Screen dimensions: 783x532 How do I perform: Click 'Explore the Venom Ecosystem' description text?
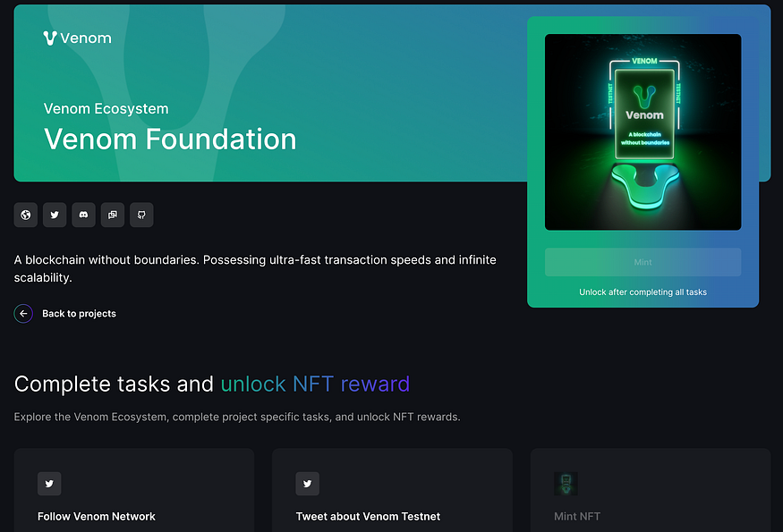237,417
